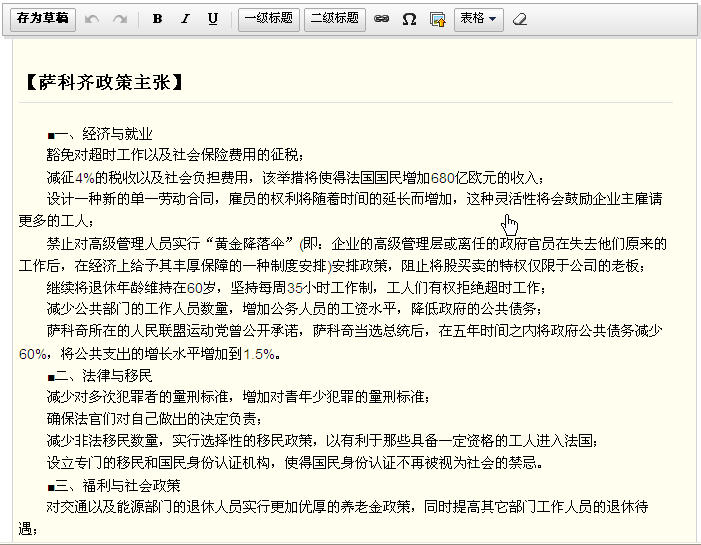
Task: Click the heading 【萨科齐政策主张】
Action: click(104, 82)
